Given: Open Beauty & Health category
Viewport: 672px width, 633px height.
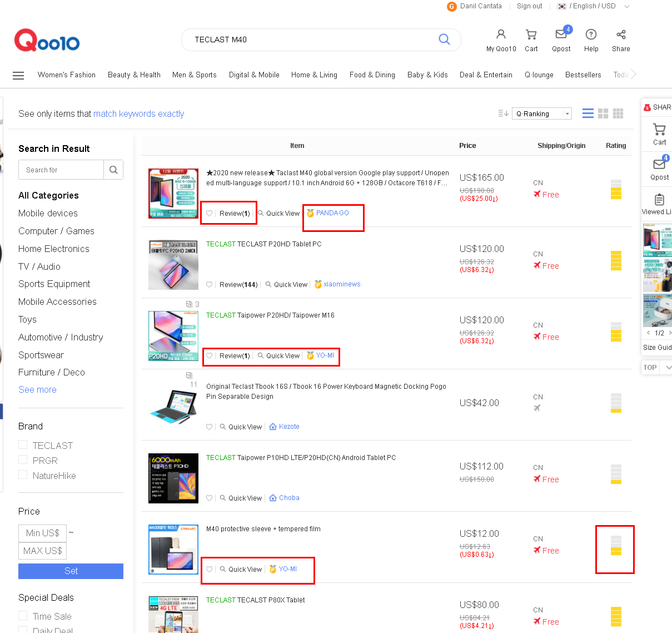Looking at the screenshot, I should tap(134, 75).
